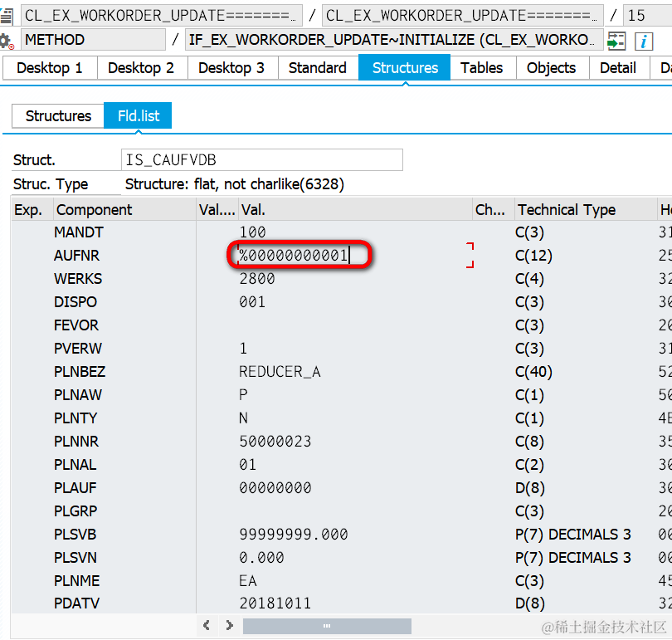The height and width of the screenshot is (640, 672).
Task: Select the FEVOR component name
Action: click(x=76, y=325)
